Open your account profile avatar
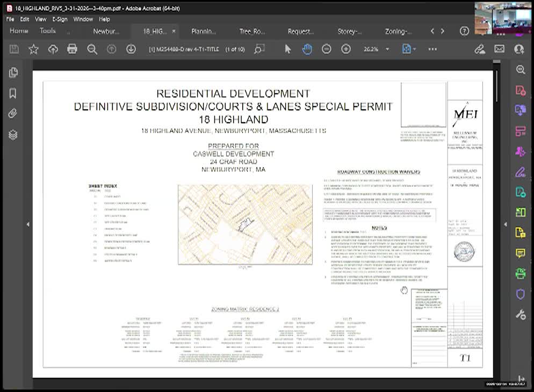This screenshot has width=534, height=392. (x=519, y=48)
